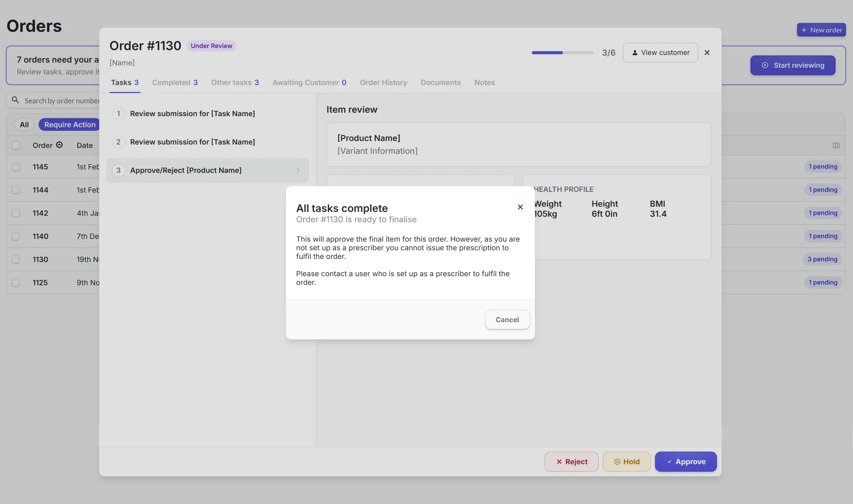Open task 2 Review submission item

point(192,142)
